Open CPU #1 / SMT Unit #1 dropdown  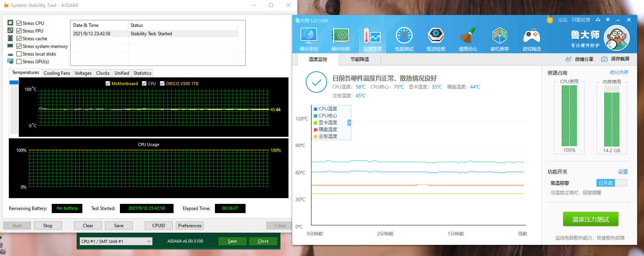(116, 241)
